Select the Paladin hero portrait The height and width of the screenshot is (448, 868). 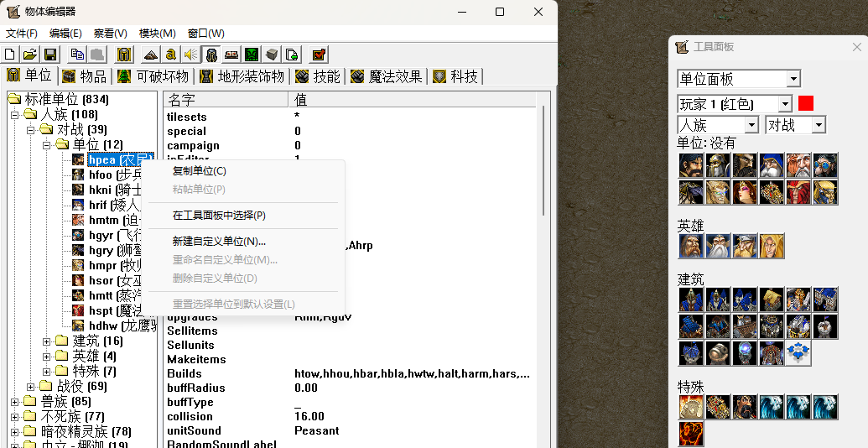[690, 246]
